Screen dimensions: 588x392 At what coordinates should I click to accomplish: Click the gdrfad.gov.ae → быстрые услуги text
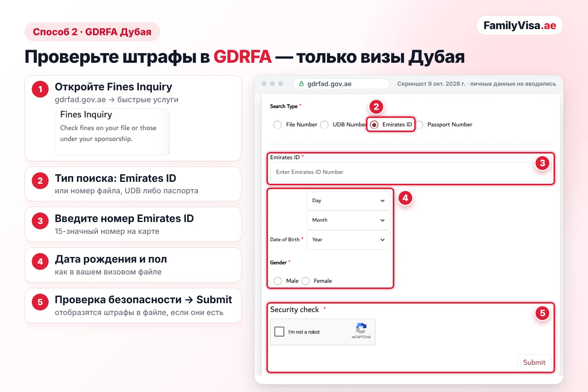116,100
